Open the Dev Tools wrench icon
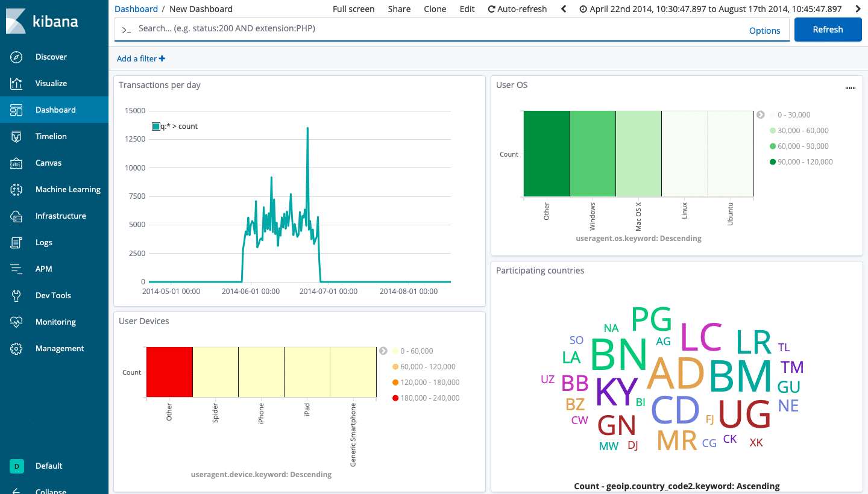The height and width of the screenshot is (494, 868). [16, 295]
